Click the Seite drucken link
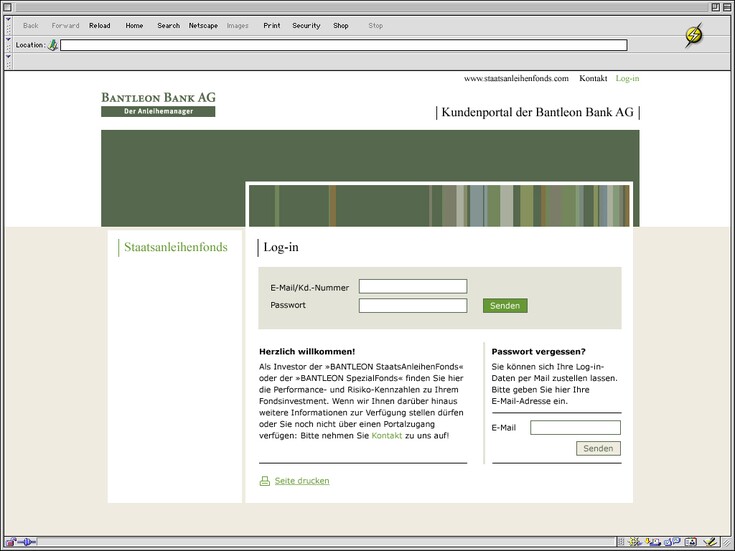Image resolution: width=735 pixels, height=551 pixels. coord(302,481)
